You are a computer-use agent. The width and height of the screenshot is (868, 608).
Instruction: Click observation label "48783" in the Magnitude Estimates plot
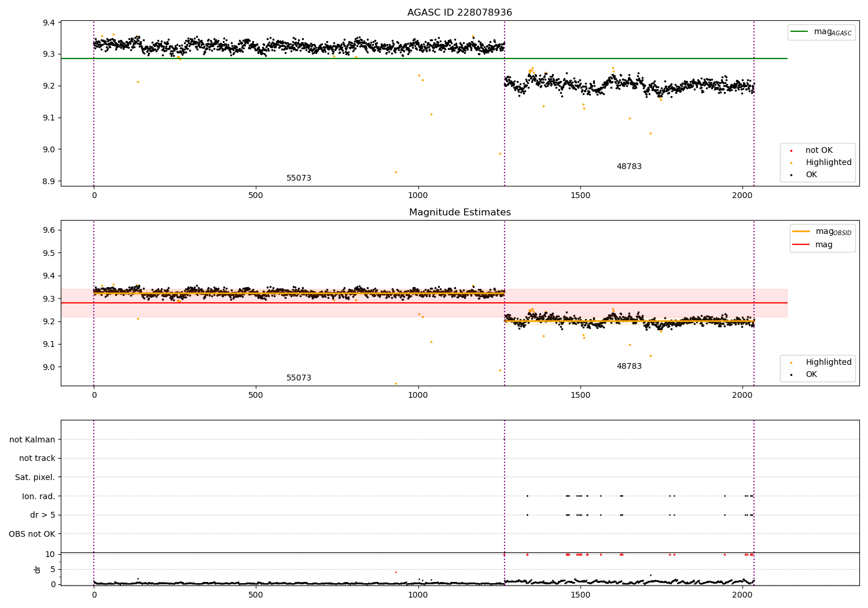[629, 367]
